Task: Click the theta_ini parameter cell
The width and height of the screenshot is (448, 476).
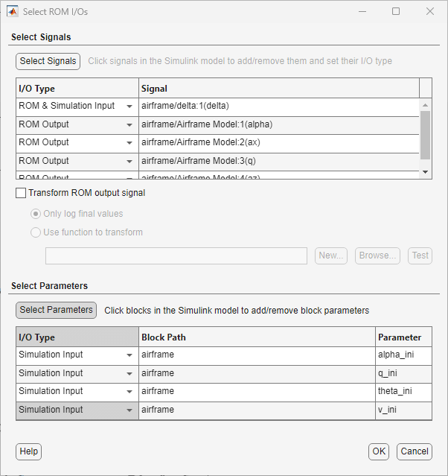Action: click(x=403, y=393)
